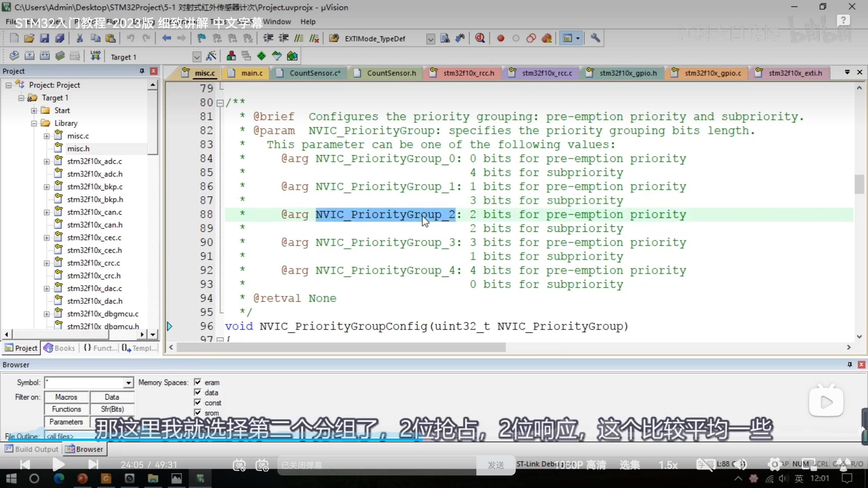Open Options for Target magic wand icon

point(211,56)
